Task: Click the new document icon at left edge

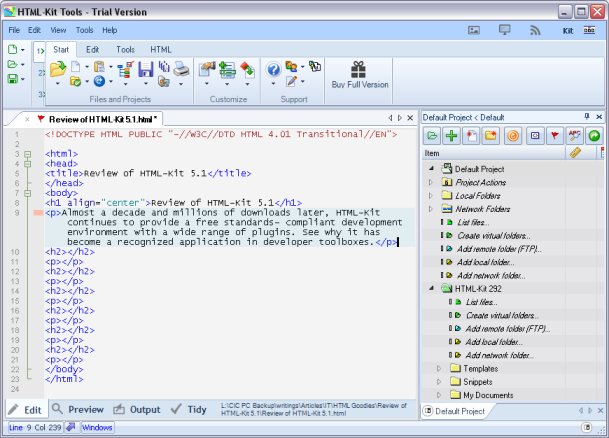Action: click(13, 49)
